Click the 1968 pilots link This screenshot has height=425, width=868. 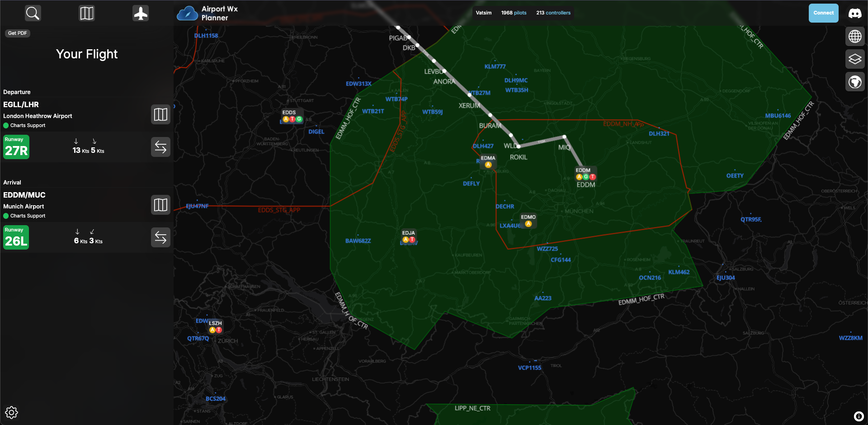point(514,13)
